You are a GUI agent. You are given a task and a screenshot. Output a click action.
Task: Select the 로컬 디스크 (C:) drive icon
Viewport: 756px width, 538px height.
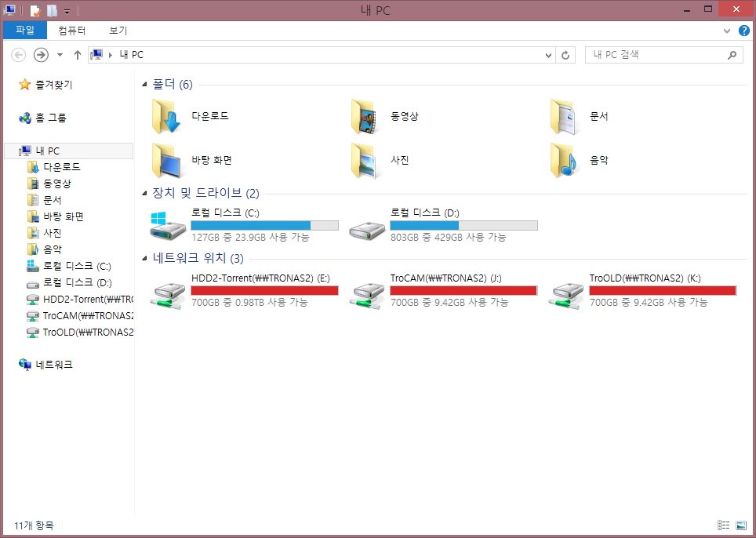pos(167,226)
